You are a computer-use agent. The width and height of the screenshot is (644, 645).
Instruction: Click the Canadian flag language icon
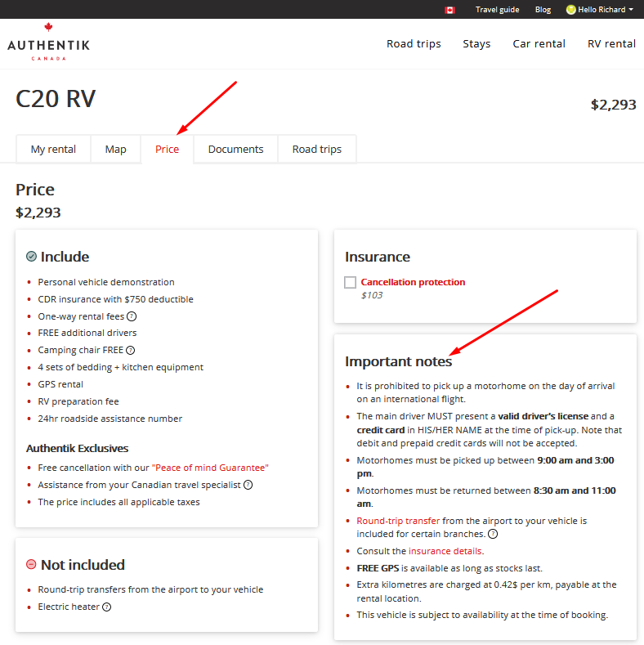(x=449, y=10)
